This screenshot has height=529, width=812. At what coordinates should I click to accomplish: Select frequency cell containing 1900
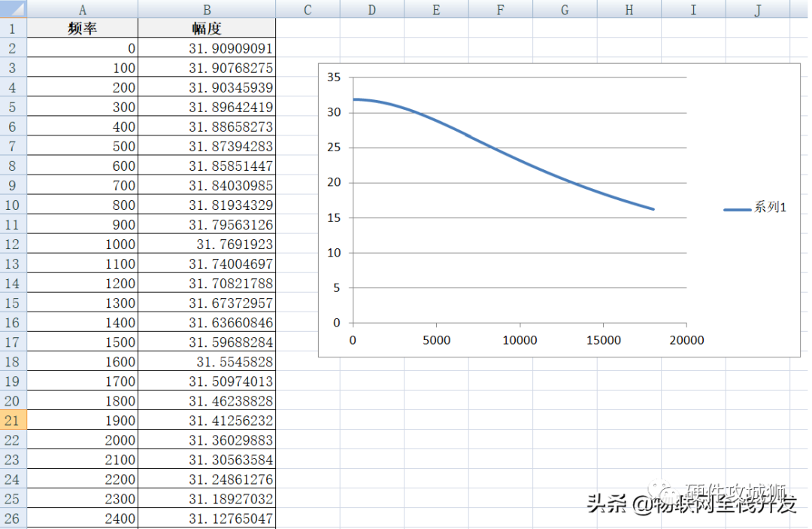83,420
